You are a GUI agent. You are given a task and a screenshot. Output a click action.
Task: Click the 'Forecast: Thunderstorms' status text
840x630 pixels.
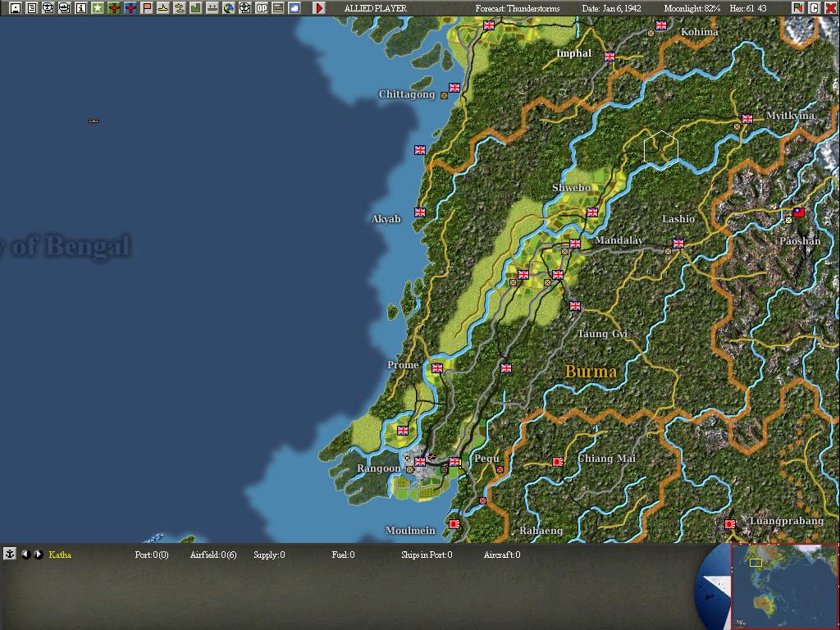[x=518, y=8]
